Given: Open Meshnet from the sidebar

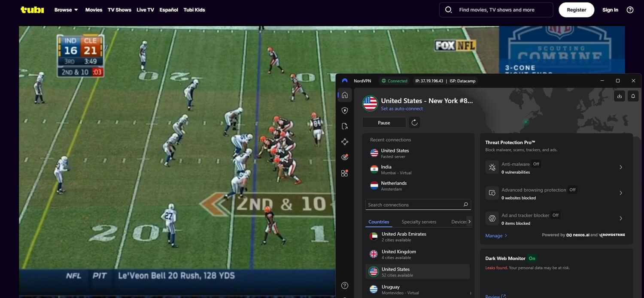Looking at the screenshot, I should coord(344,141).
